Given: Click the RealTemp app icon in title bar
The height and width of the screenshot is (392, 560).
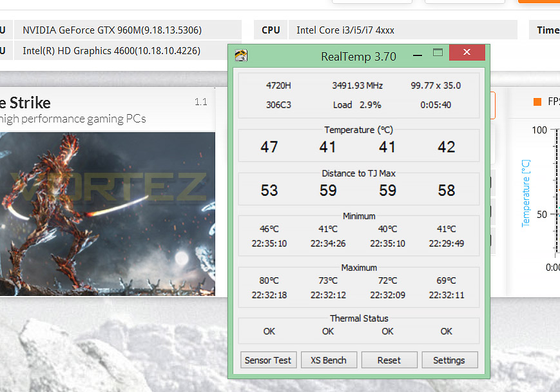Looking at the screenshot, I should tap(241, 55).
